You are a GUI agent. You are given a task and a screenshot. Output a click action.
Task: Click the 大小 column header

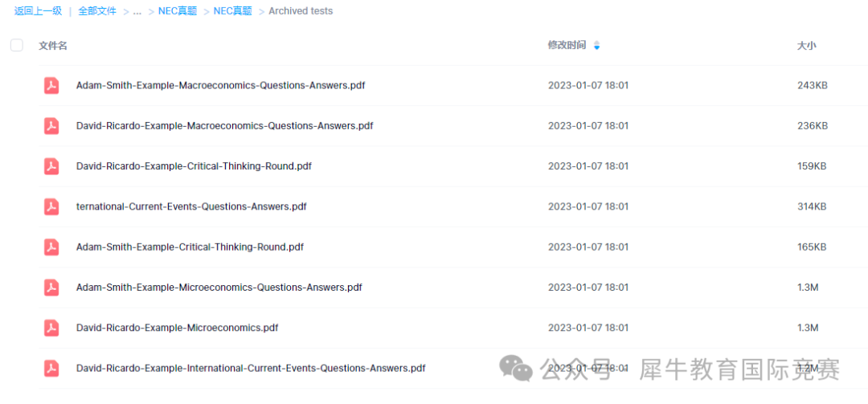[x=806, y=46]
